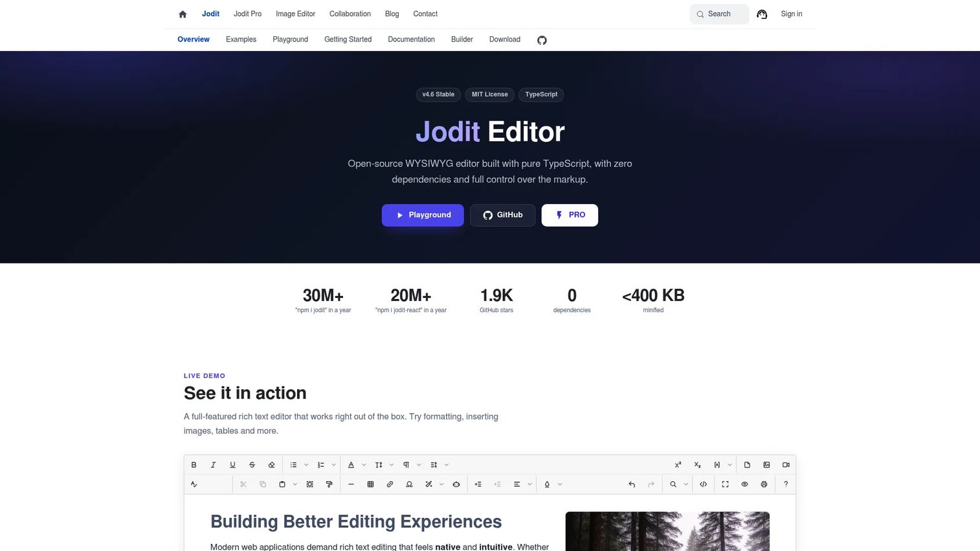This screenshot has width=980, height=551.
Task: Open the font size dropdown arrow
Action: 391,465
